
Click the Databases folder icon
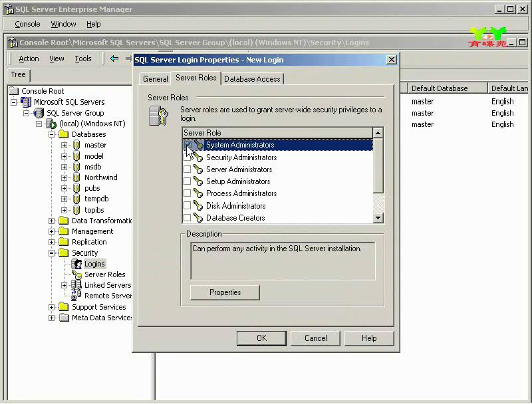[x=63, y=134]
